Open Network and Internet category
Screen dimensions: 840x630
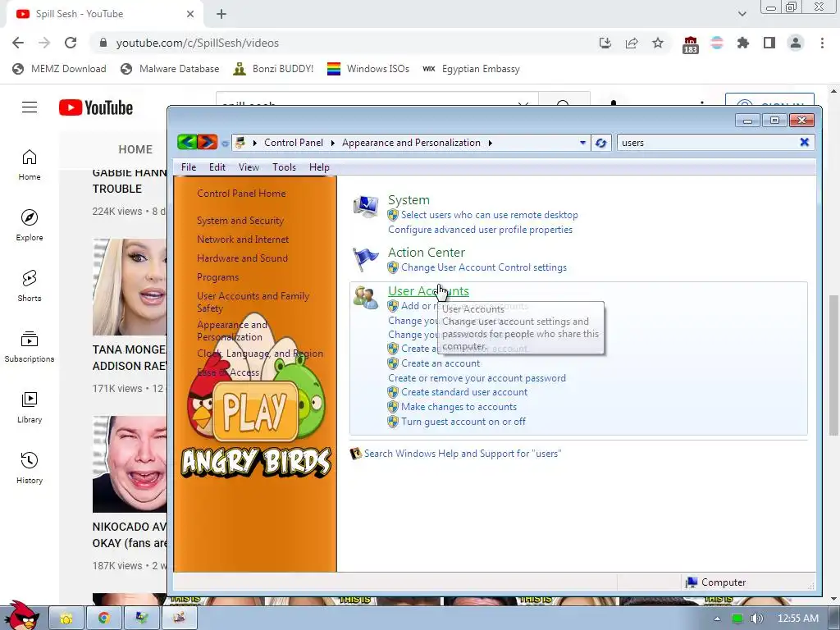point(243,240)
